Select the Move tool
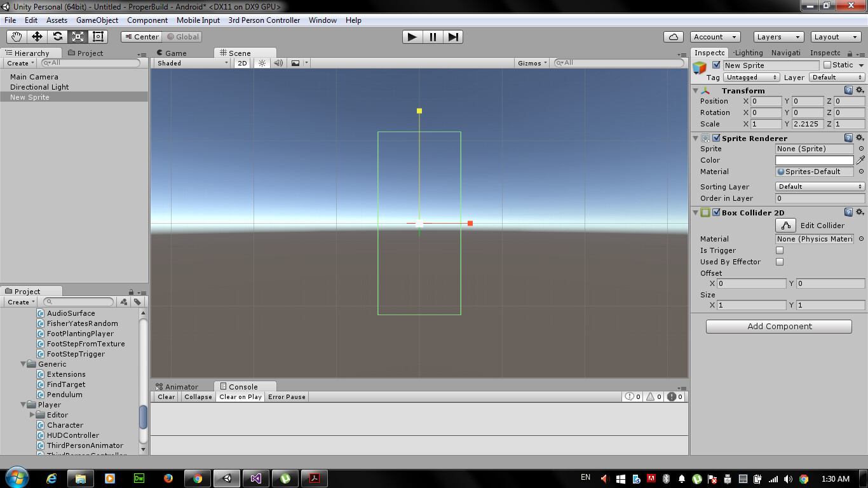868x488 pixels. click(37, 36)
